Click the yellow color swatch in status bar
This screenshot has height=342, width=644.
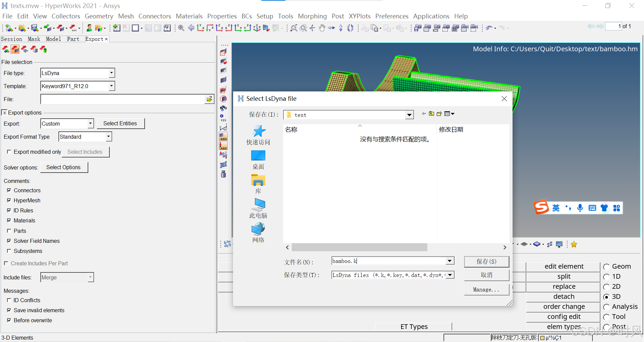tap(542, 338)
